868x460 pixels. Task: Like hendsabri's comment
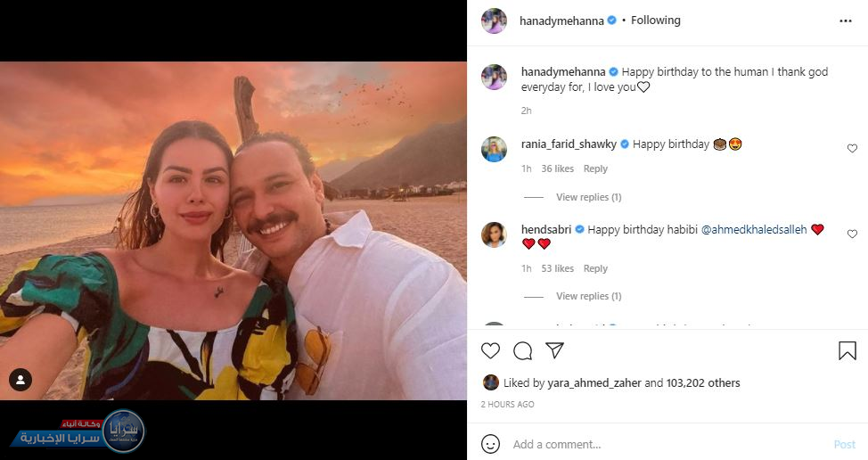[x=852, y=234]
